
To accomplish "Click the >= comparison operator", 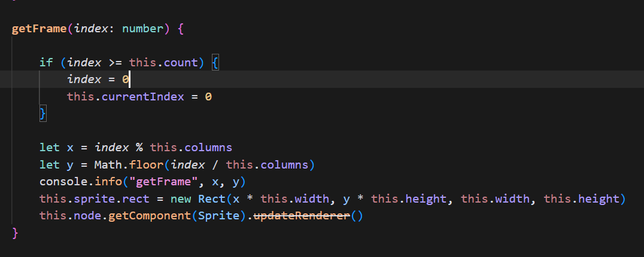I will pos(115,62).
